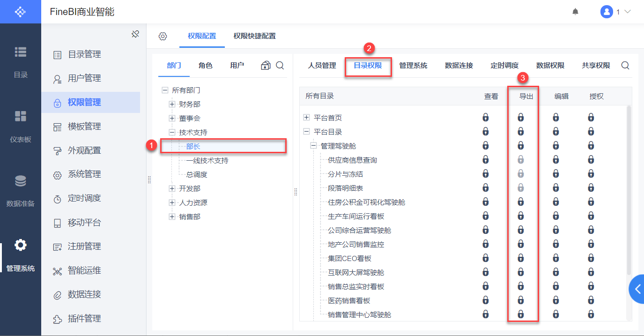Expand the 平台首页 directory node
The width and height of the screenshot is (644, 336).
307,117
